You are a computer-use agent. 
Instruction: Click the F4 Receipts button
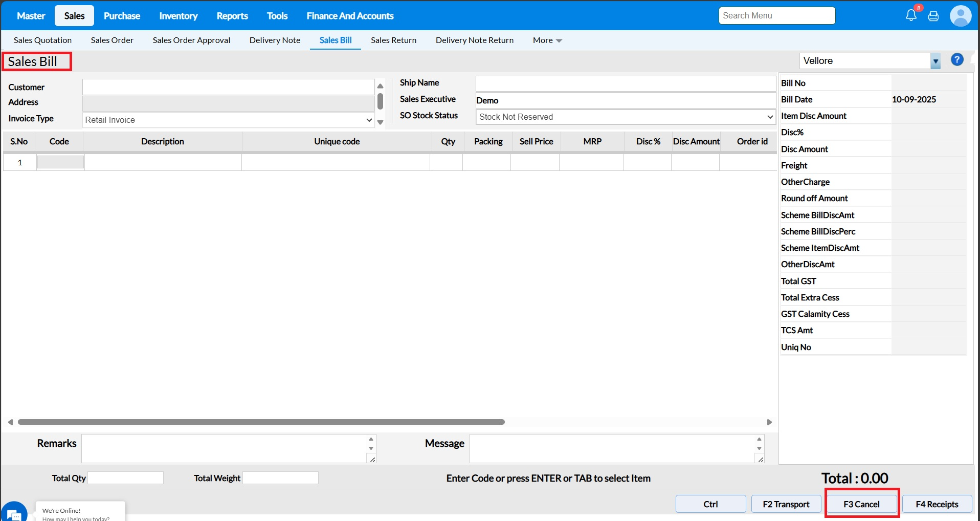(937, 504)
